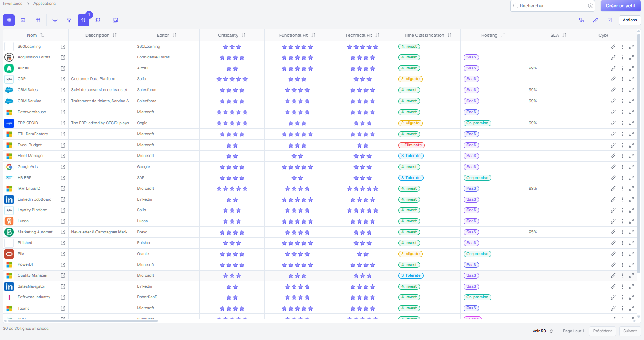Open the grouping layers icon
Viewport: 644px width, 340px height.
coord(98,20)
